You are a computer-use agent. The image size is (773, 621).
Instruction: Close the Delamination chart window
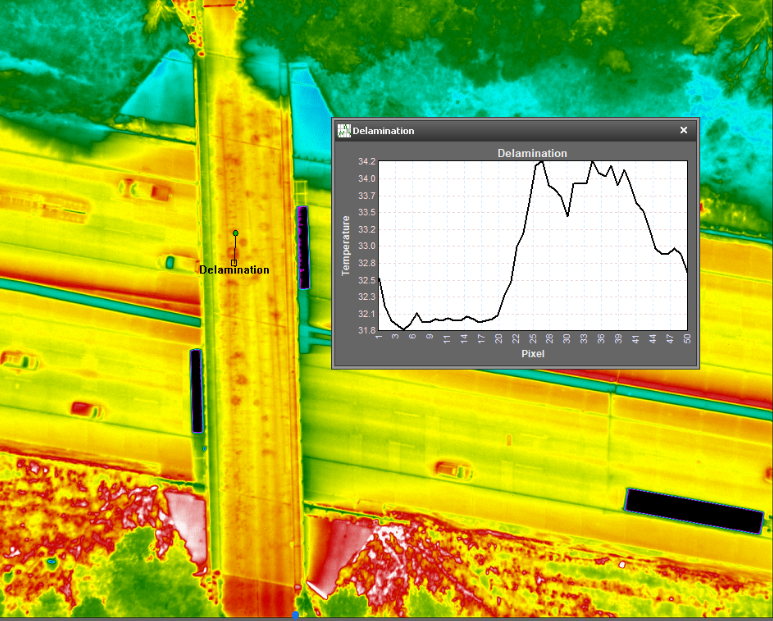[684, 130]
